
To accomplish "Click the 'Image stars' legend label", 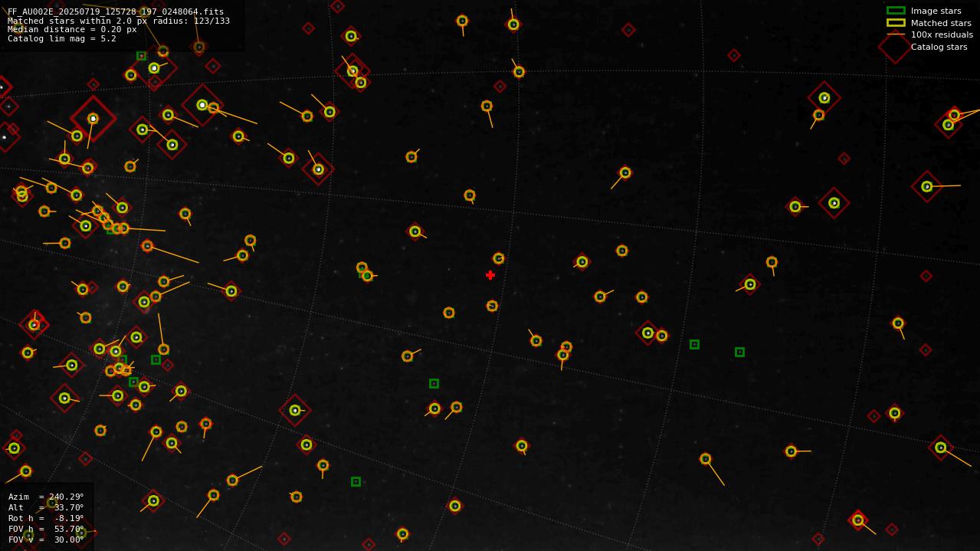I will (936, 11).
